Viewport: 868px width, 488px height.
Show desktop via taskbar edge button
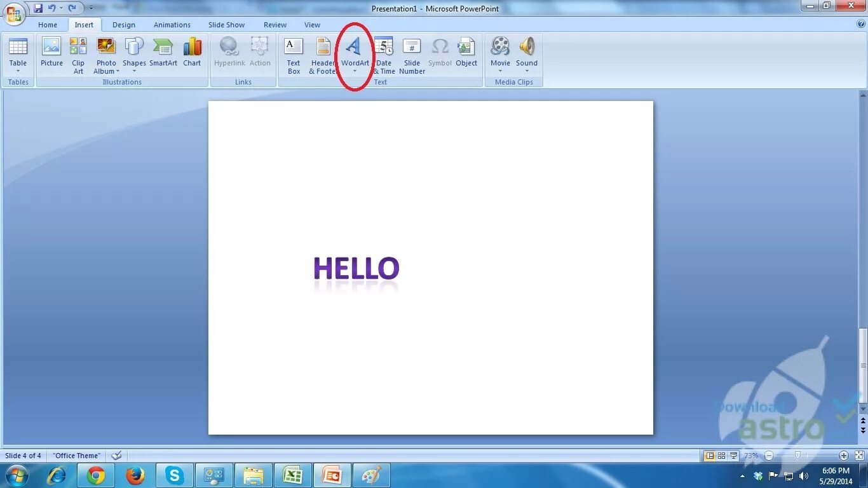(863, 475)
